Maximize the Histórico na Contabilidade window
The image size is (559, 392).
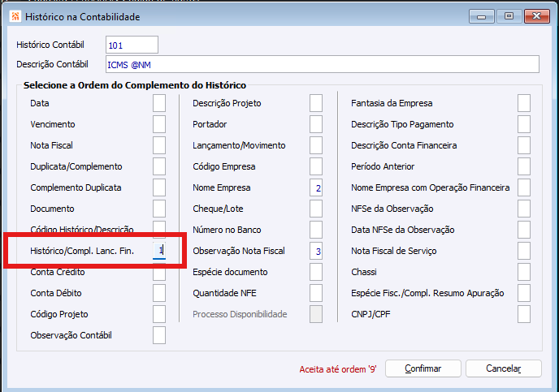click(x=509, y=16)
